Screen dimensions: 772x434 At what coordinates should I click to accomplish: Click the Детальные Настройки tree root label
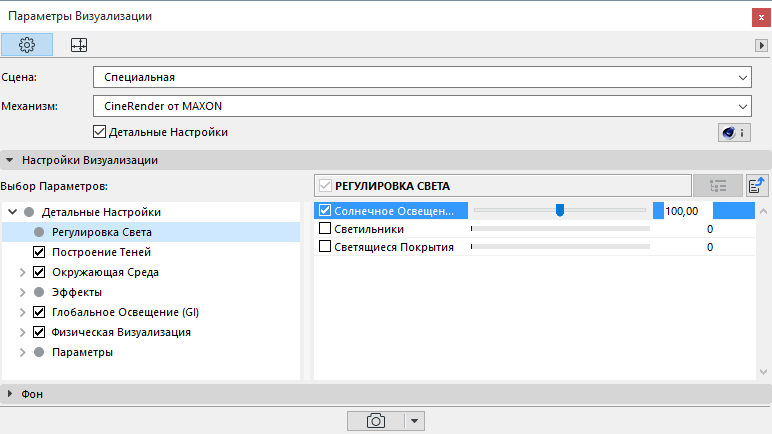point(101,212)
